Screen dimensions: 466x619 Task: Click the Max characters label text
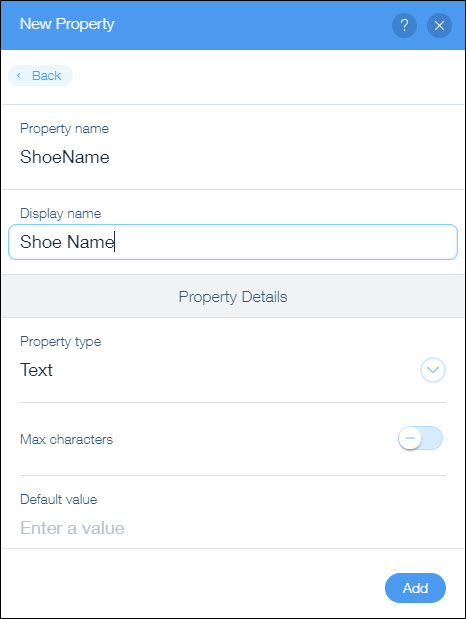(x=66, y=439)
